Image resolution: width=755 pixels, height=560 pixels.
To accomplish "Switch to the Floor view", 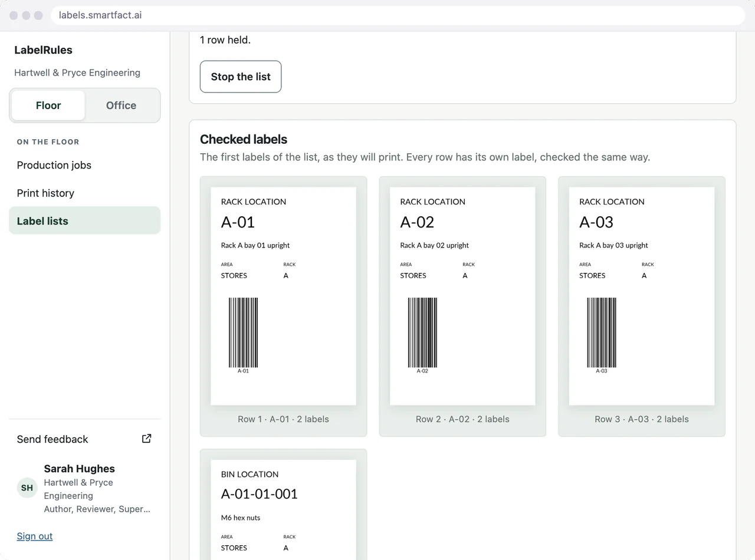I will coord(48,106).
